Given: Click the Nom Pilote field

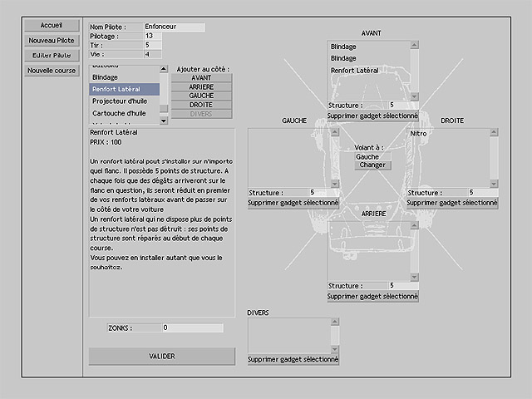Looking at the screenshot, I should pos(174,27).
